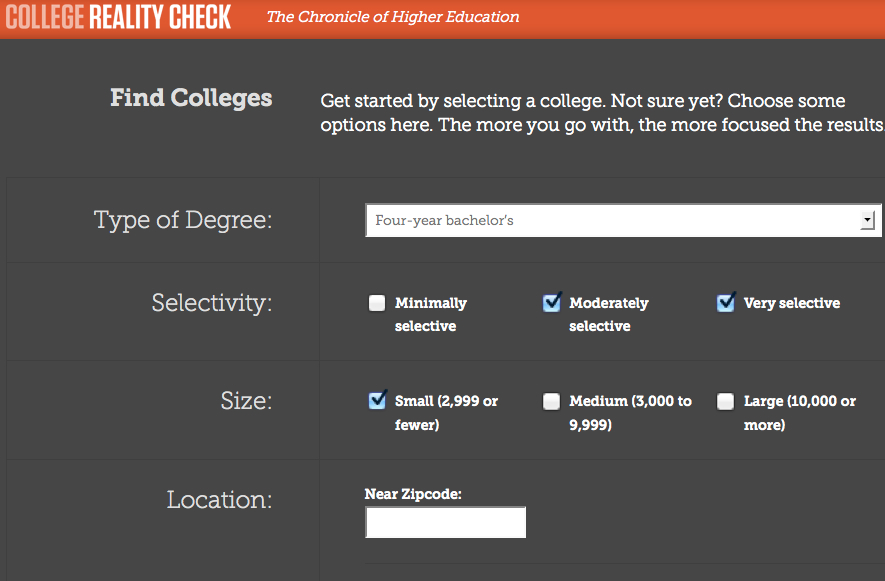Click the Four-year bachelor's selected text
885x581 pixels.
445,220
